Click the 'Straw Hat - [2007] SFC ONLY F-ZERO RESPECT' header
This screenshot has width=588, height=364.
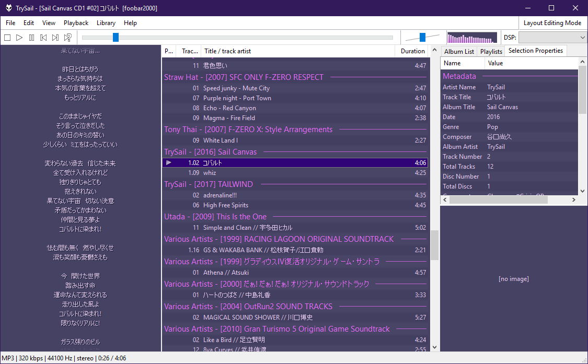click(295, 77)
